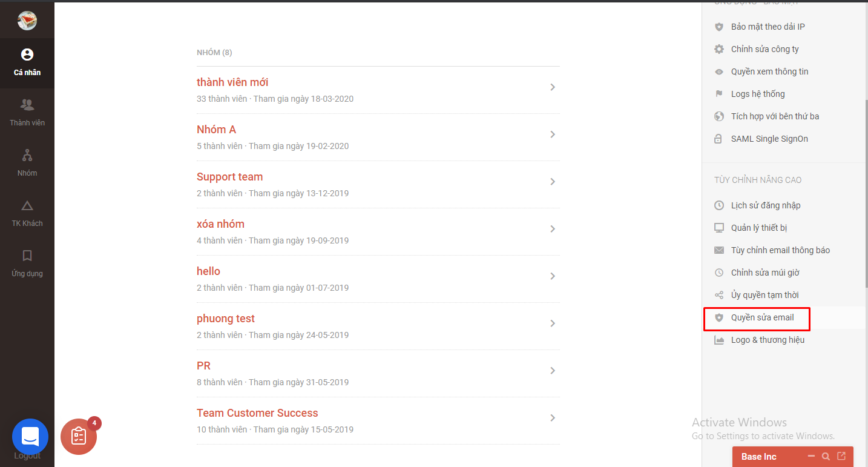Click the external link icon beside Base Inc
Image resolution: width=868 pixels, height=467 pixels.
(841, 456)
